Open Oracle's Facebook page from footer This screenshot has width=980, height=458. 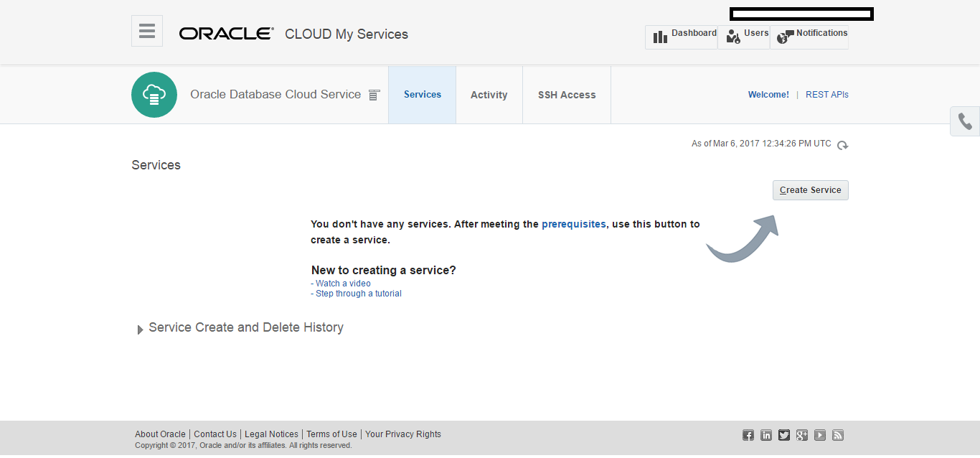(748, 435)
